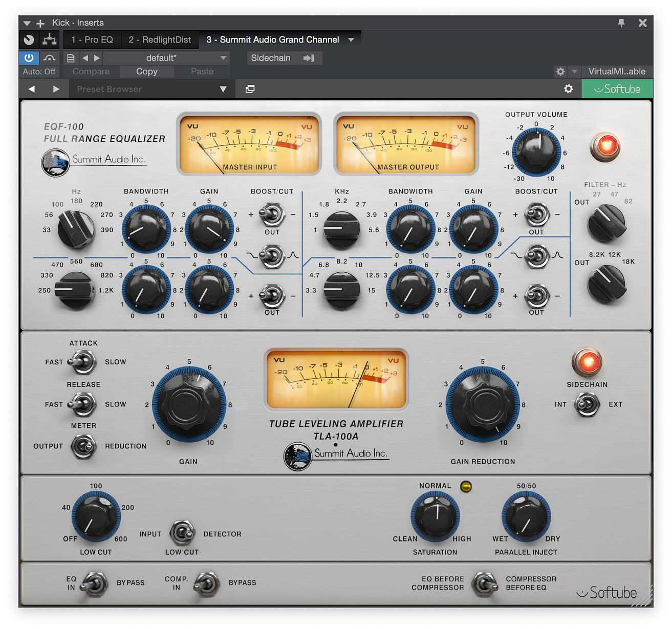The image size is (672, 629).
Task: Select the Summit Audio Grand Channel tab
Action: [272, 39]
